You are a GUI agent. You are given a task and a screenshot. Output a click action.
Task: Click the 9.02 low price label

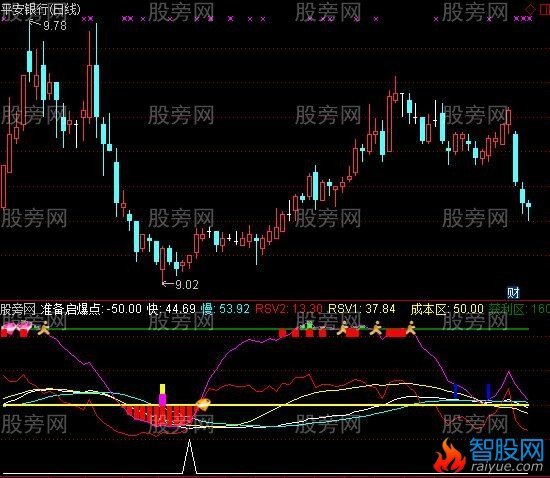(x=187, y=284)
